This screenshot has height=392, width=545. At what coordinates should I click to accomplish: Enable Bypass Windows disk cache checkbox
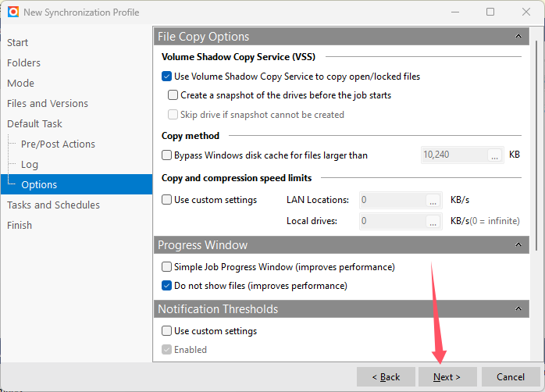167,155
